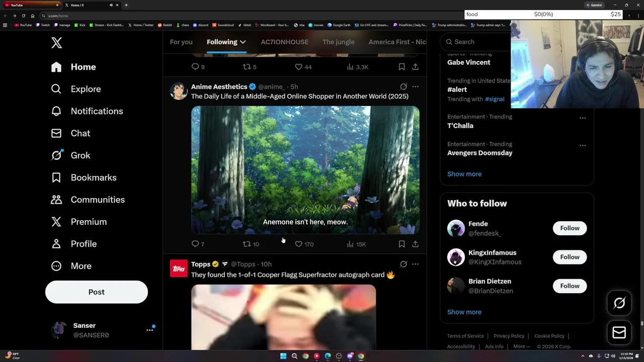The image size is (644, 362).
Task: Open Bookmarks from the sidebar
Action: tap(84, 177)
